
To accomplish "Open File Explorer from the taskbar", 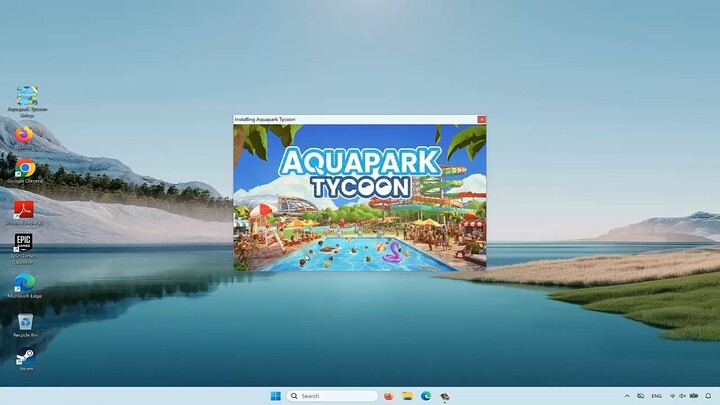I will point(407,396).
